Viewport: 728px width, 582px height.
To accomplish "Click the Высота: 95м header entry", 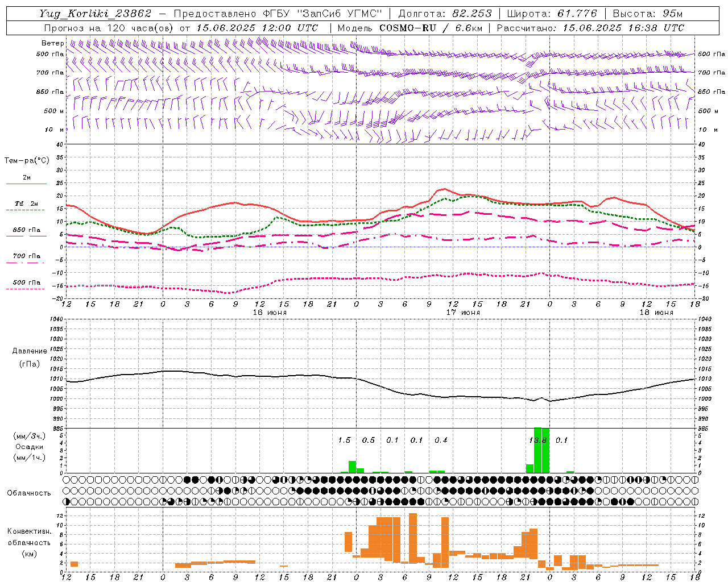I will 648,14.
